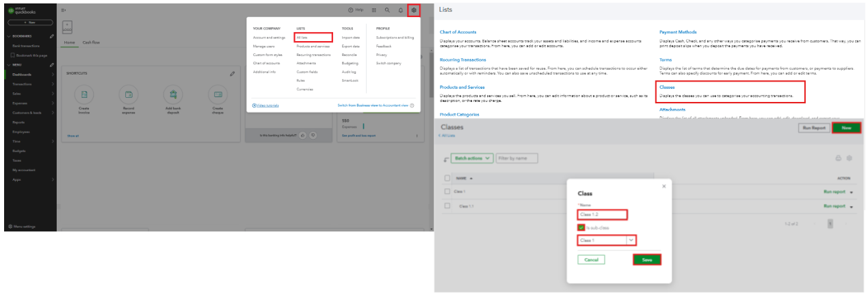Click the green Save button
Image resolution: width=868 pixels, height=295 pixels.
[x=646, y=260]
